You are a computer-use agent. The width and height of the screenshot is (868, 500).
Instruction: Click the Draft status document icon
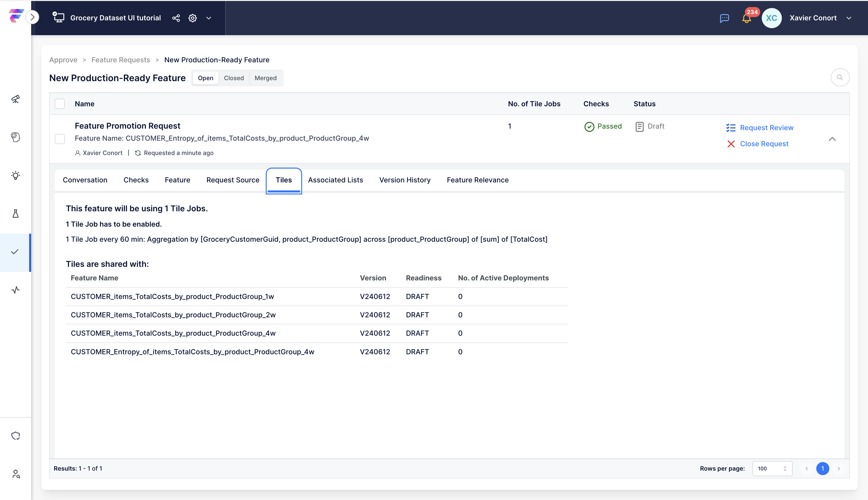pos(639,127)
